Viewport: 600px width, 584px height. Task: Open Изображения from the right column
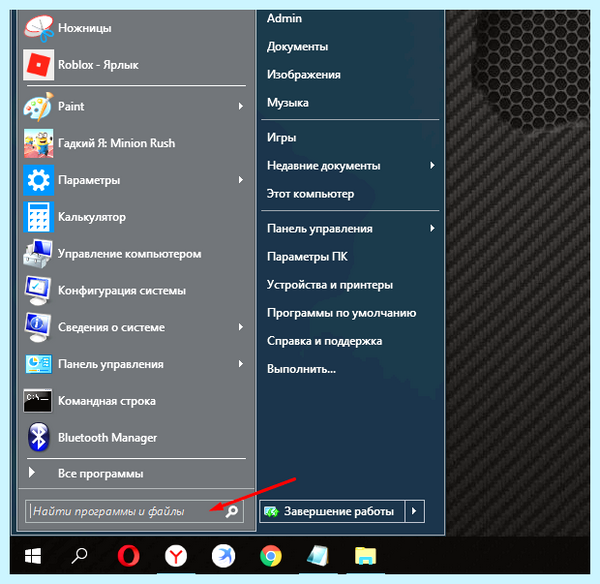304,75
